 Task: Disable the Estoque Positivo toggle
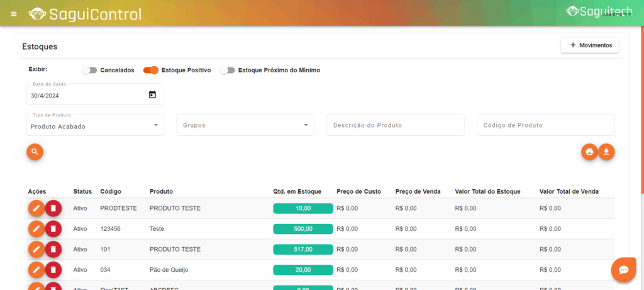pos(151,70)
